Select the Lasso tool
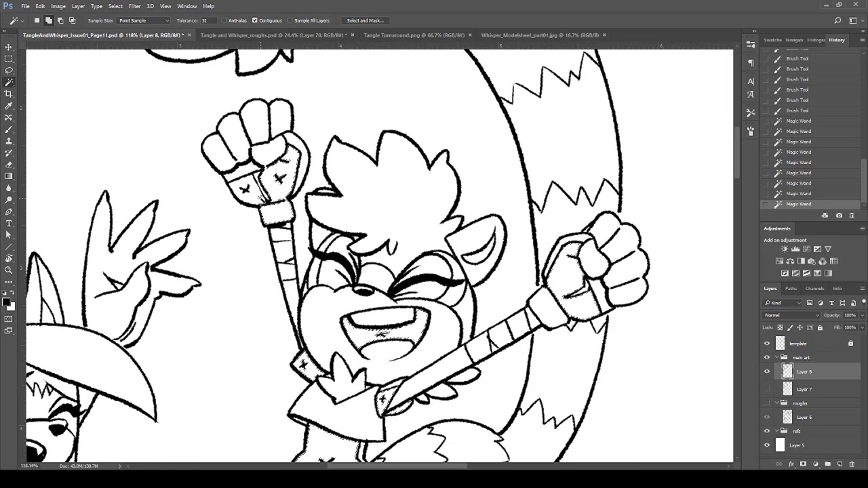The image size is (868, 488). coord(9,70)
